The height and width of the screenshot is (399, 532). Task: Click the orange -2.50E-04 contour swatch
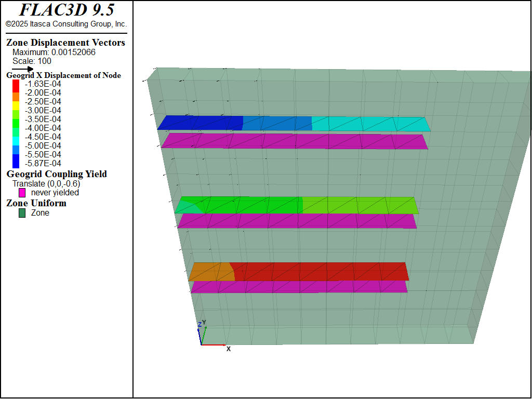(16, 97)
